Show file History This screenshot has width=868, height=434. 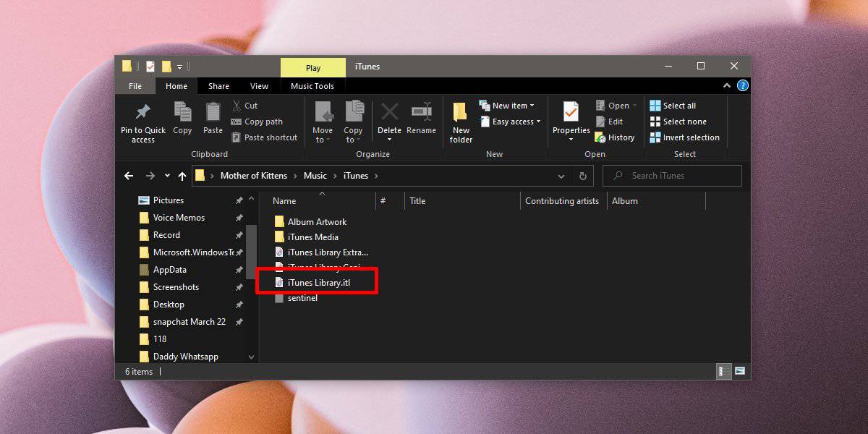click(x=615, y=137)
